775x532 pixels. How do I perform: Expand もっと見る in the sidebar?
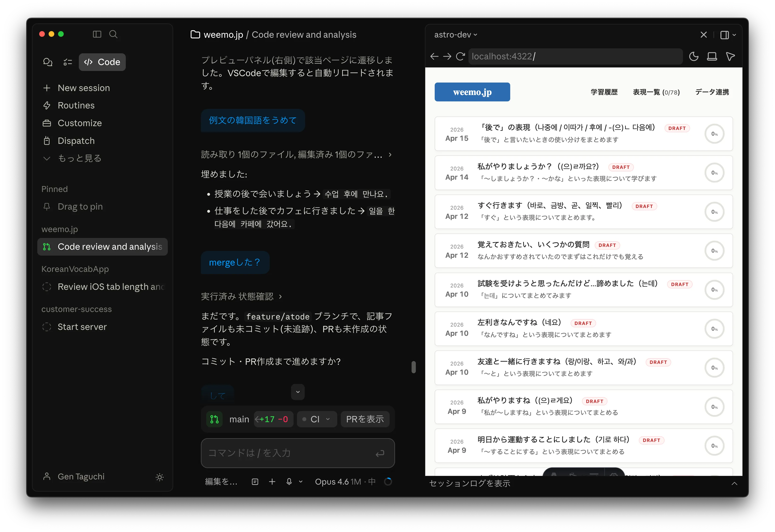79,158
